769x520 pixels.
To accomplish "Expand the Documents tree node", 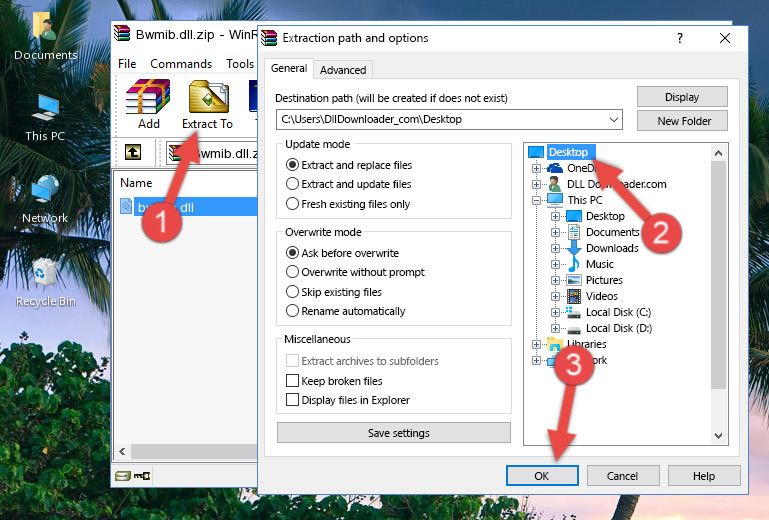I will click(555, 233).
